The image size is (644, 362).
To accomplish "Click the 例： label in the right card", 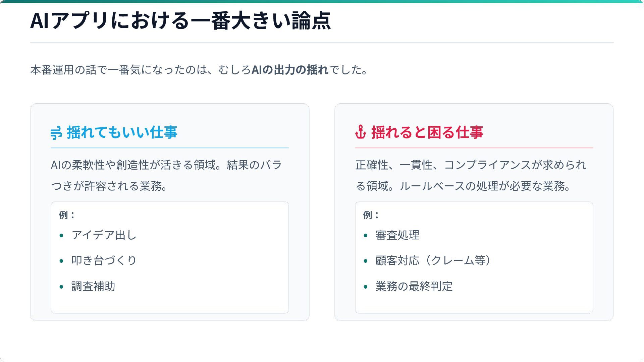I will point(371,215).
